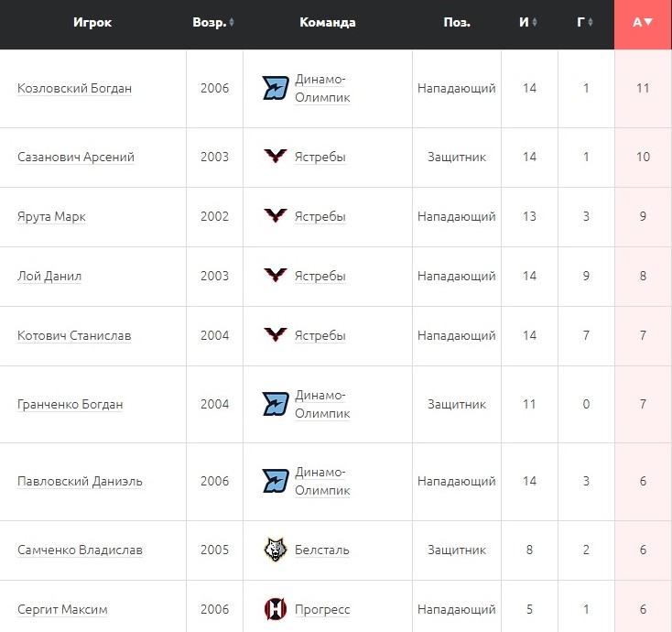Open player profile Козловский Богдан
This screenshot has height=632, width=672.
(74, 89)
